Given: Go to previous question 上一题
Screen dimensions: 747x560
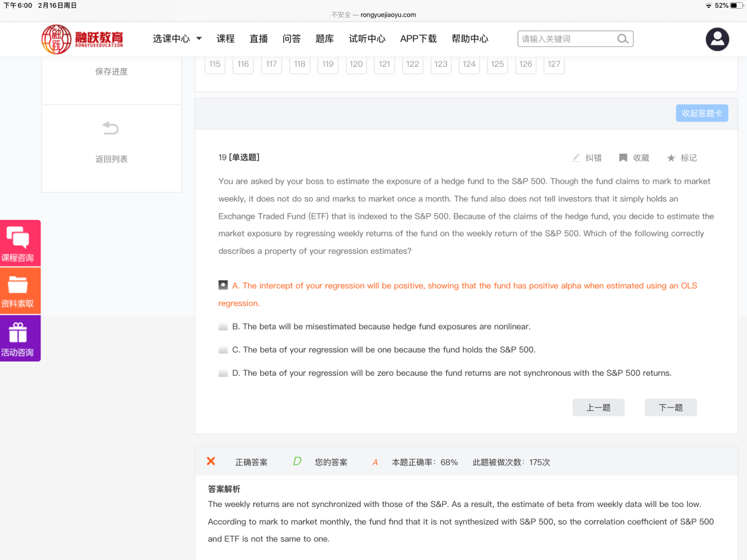Looking at the screenshot, I should [x=598, y=407].
